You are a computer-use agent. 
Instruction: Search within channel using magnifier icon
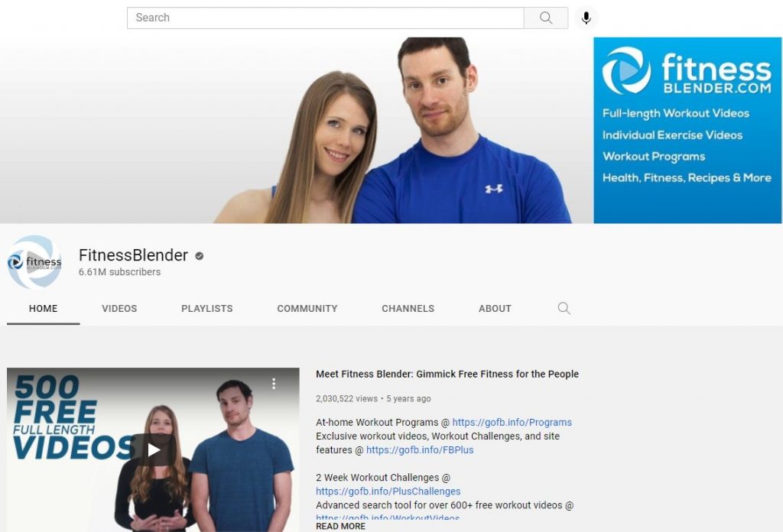pos(564,308)
